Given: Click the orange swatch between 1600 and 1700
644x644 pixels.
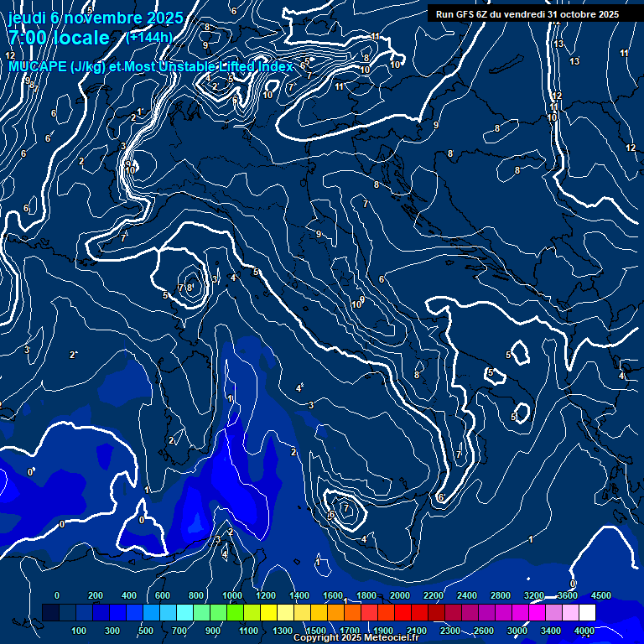Looking at the screenshot, I should [335, 612].
